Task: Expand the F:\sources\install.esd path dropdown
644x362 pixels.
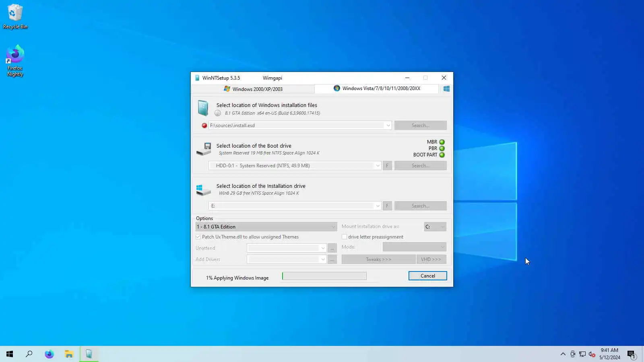Action: click(388, 125)
